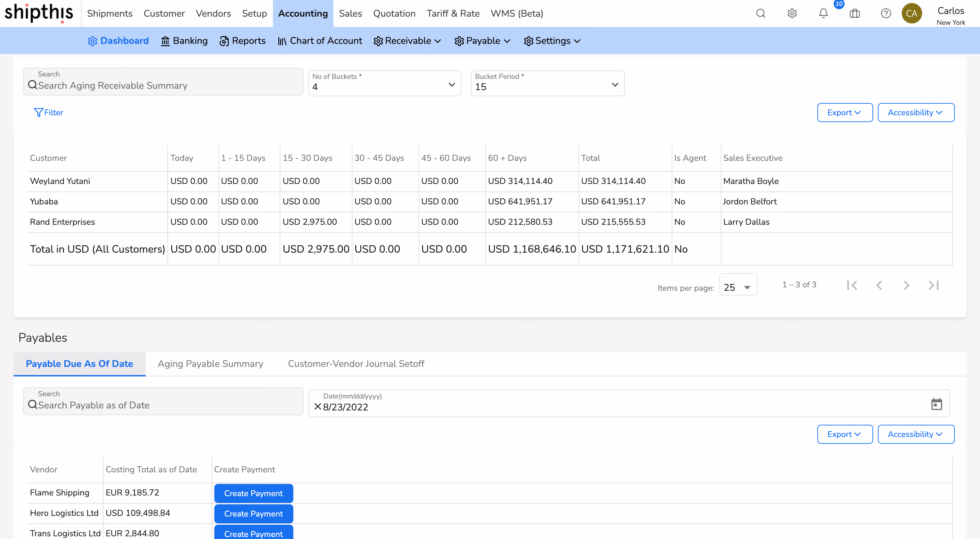Image resolution: width=980 pixels, height=539 pixels.
Task: Click search icon in Payable as of Date search
Action: (x=33, y=405)
